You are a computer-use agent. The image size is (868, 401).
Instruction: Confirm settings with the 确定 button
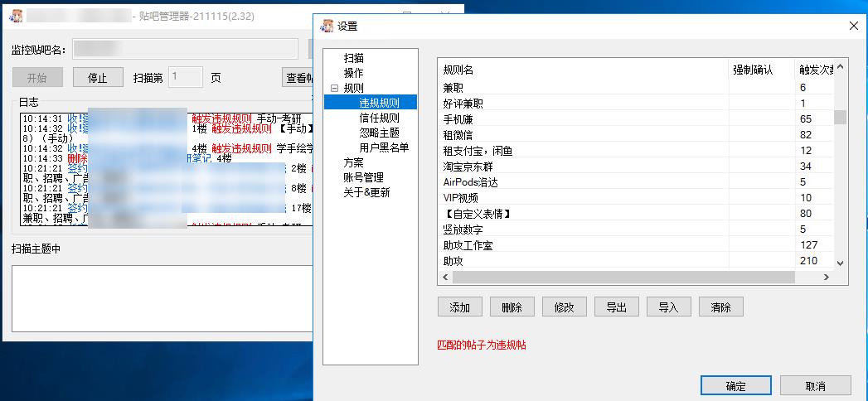tap(735, 386)
